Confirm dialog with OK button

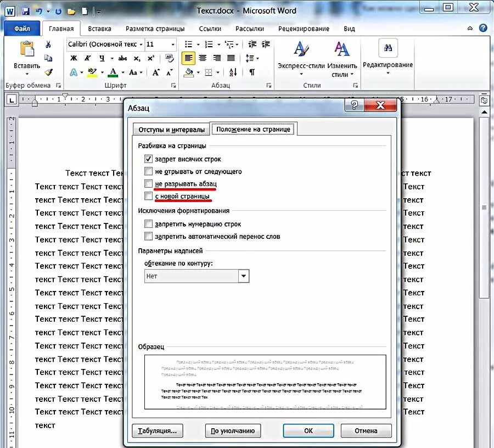[308, 430]
